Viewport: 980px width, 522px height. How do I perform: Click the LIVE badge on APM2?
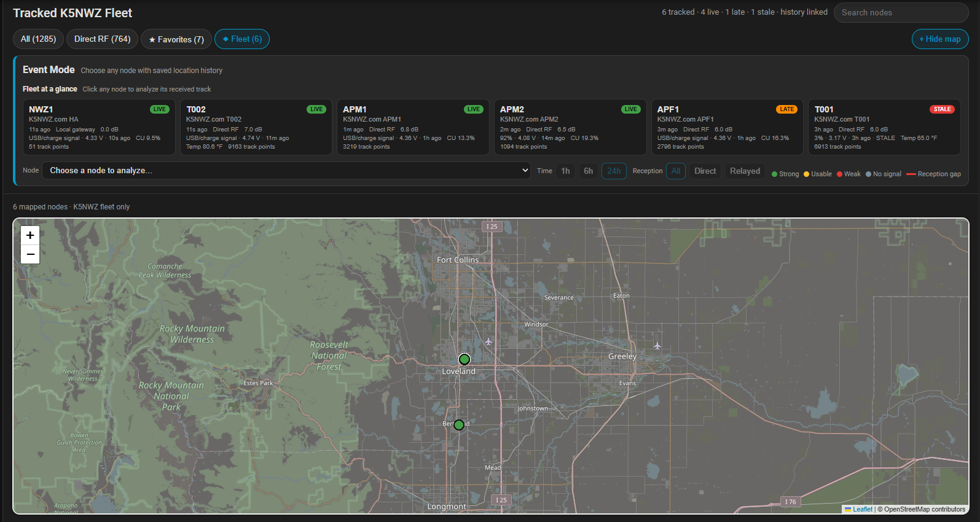[631, 109]
